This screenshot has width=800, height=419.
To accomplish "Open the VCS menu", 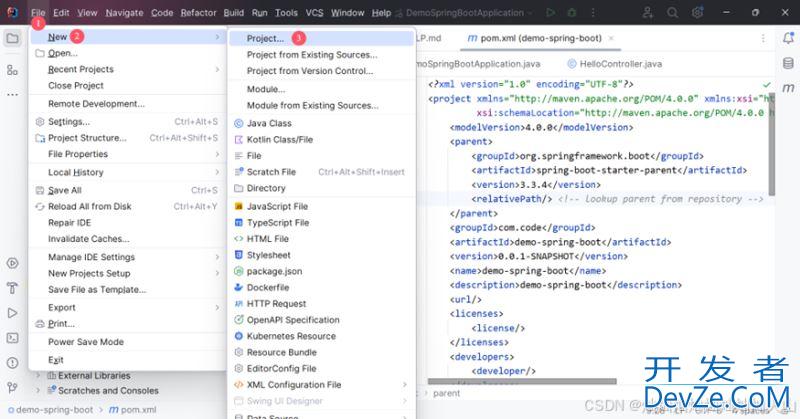I will click(x=314, y=13).
